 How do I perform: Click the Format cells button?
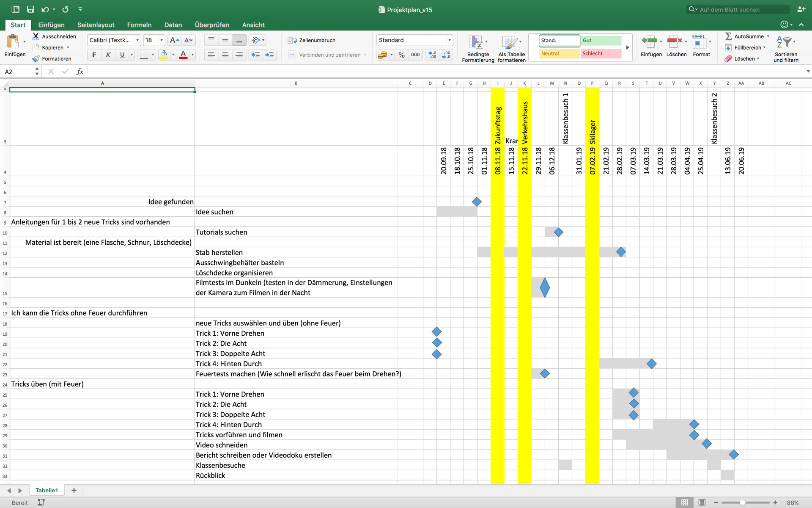pos(701,46)
